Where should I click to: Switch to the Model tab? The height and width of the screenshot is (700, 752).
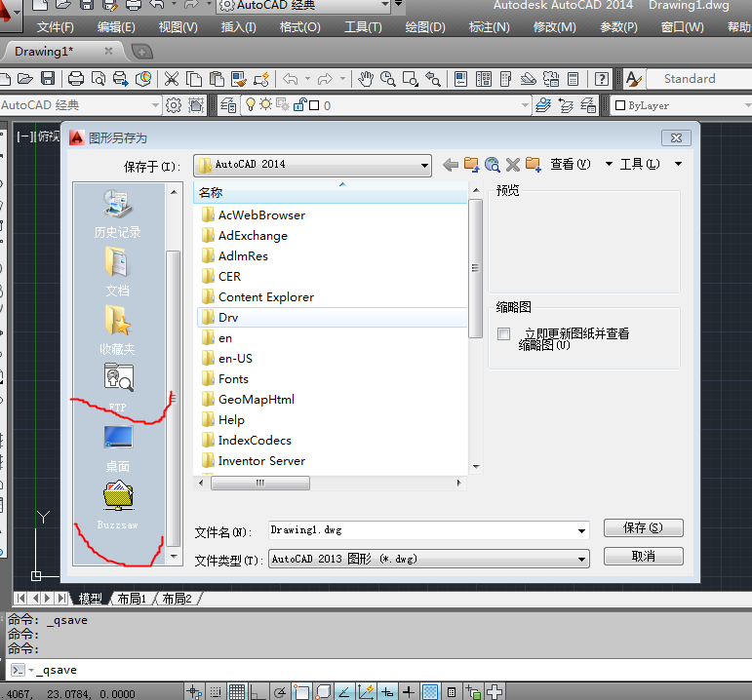click(90, 599)
